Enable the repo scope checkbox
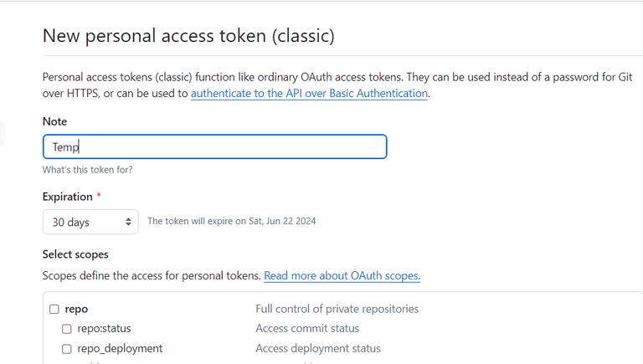 click(x=54, y=309)
